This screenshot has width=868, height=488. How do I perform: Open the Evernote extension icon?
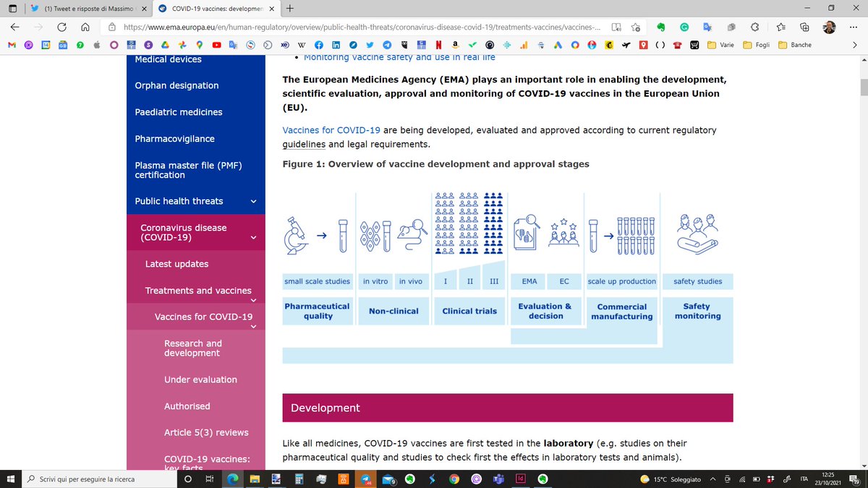[x=660, y=27]
